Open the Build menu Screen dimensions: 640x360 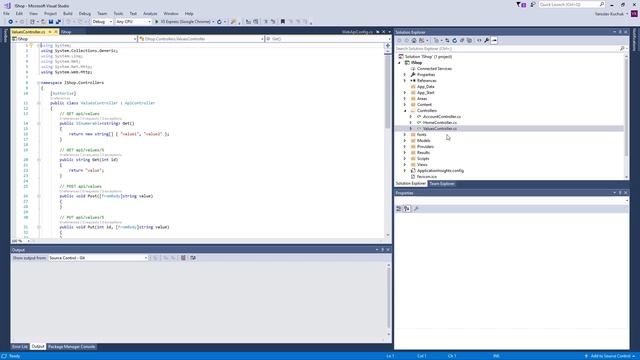[68, 13]
